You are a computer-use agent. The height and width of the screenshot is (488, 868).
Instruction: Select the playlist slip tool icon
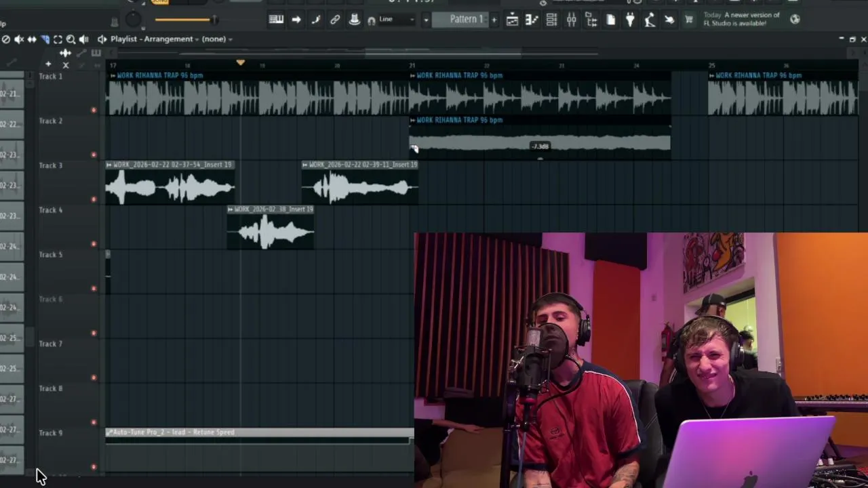[x=32, y=39]
